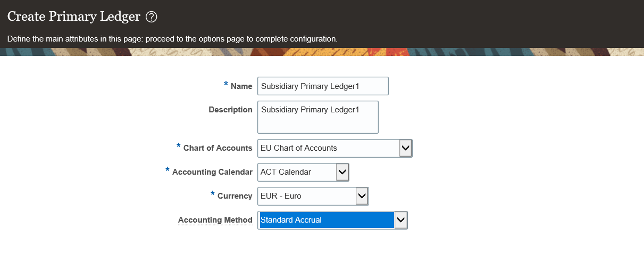Click into the Name input field
The image size is (644, 278).
[322, 86]
